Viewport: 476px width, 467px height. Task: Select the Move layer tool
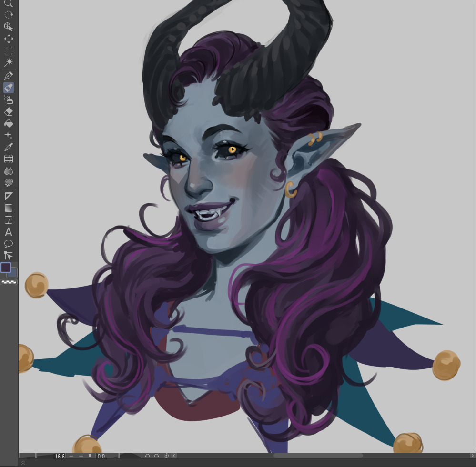point(9,39)
